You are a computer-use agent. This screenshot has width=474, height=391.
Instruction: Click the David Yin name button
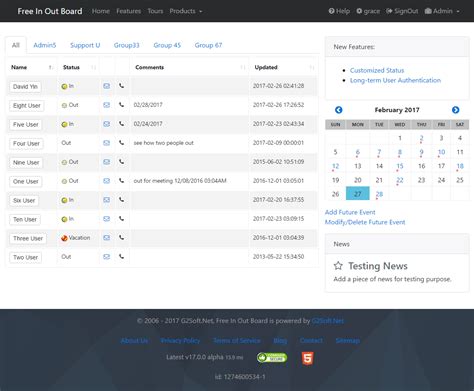coord(25,87)
